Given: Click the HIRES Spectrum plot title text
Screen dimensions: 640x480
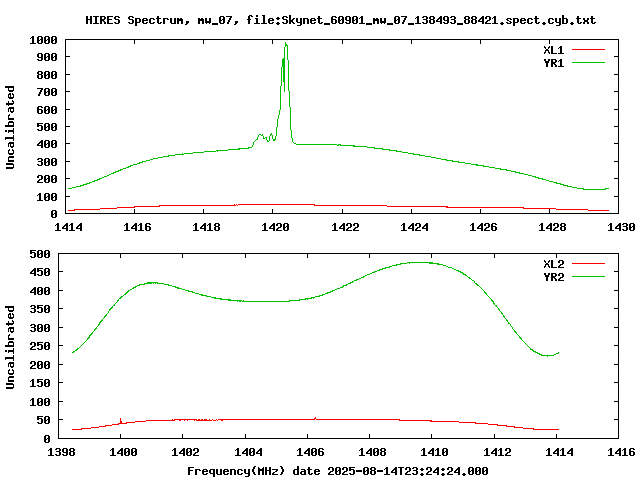Looking at the screenshot, I should click(340, 20).
